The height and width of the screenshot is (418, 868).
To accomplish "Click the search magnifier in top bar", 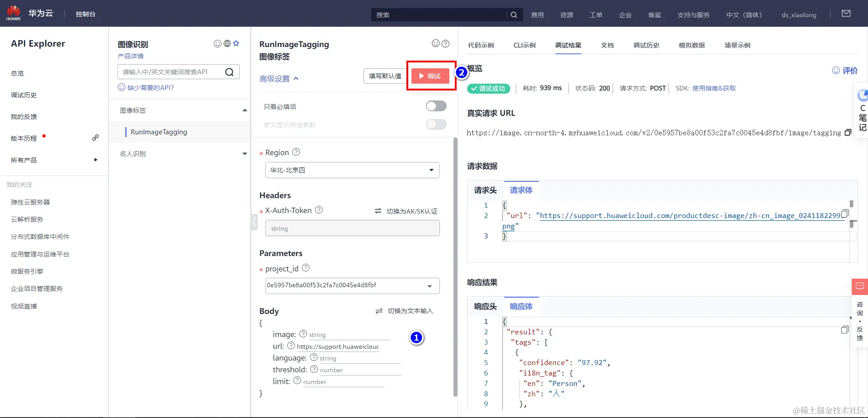I will (x=514, y=15).
